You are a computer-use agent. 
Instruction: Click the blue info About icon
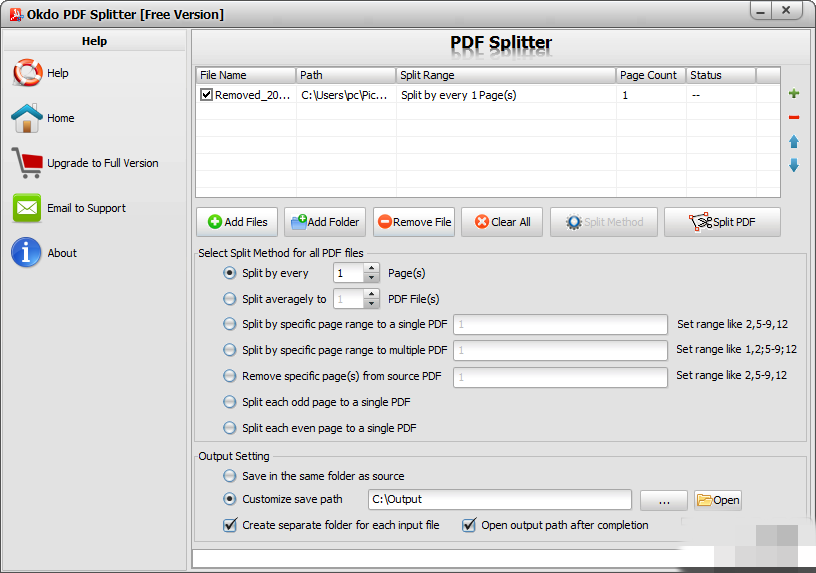pos(26,252)
